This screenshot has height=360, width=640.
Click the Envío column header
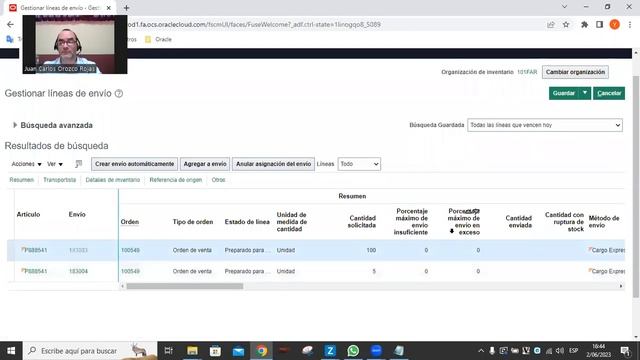77,215
